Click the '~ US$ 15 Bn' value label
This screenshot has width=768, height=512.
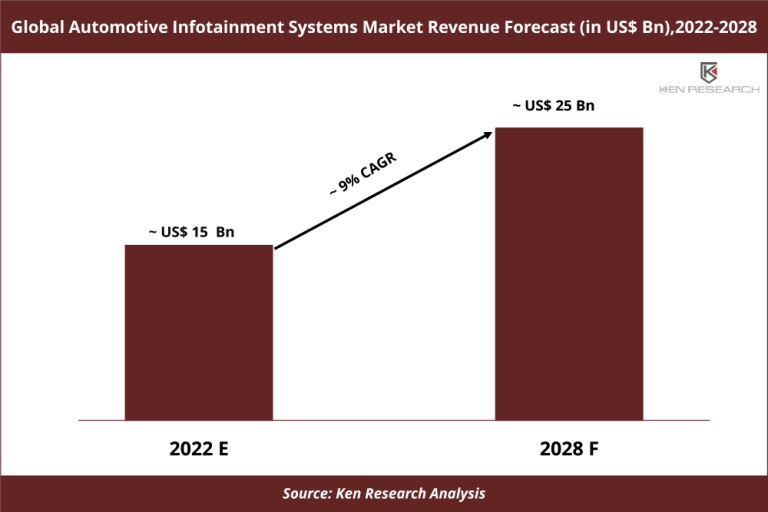pos(192,232)
